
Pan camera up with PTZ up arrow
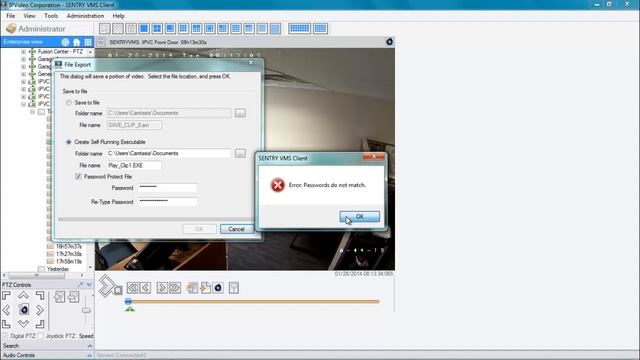(23, 295)
